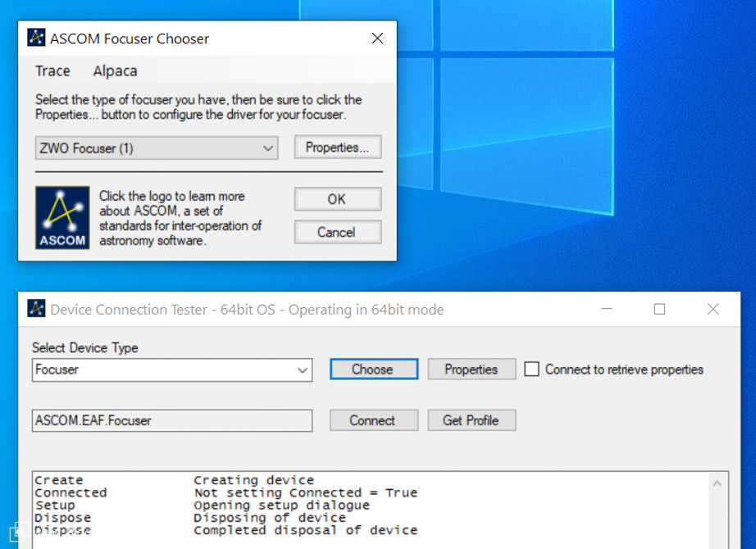The image size is (756, 549).
Task: Click the 'Disposing of device' log line
Action: tap(270, 518)
